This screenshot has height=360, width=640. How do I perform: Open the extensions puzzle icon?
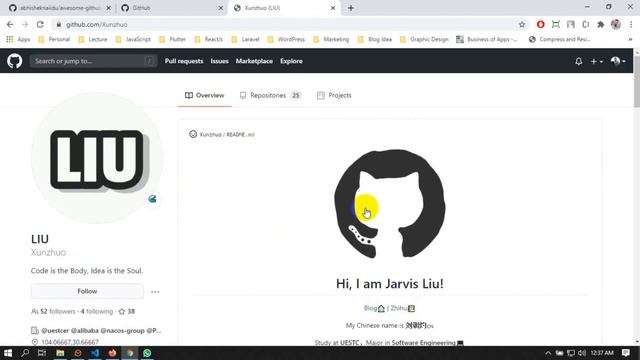(x=600, y=24)
